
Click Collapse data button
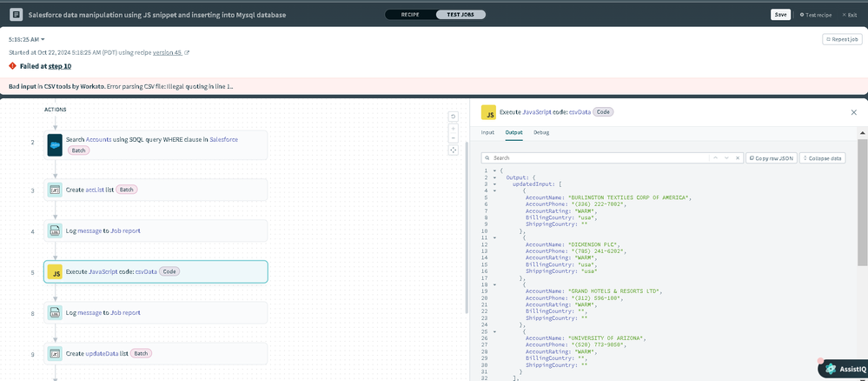click(x=822, y=158)
